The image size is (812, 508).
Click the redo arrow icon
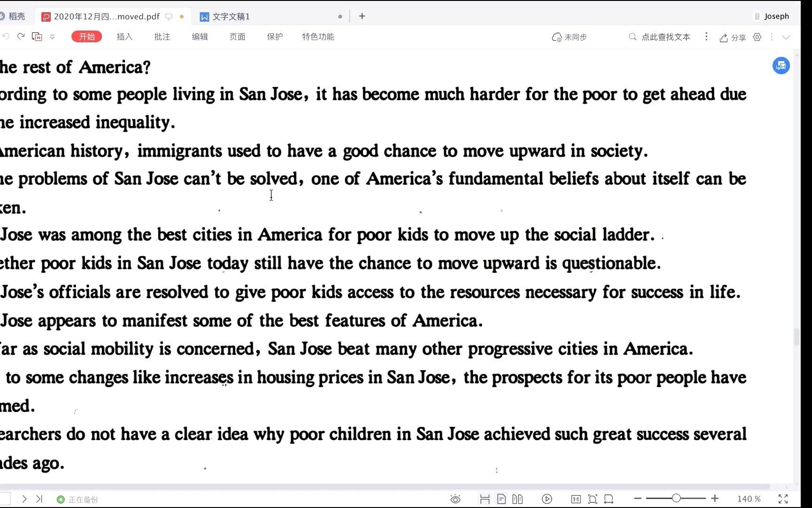[x=21, y=37]
